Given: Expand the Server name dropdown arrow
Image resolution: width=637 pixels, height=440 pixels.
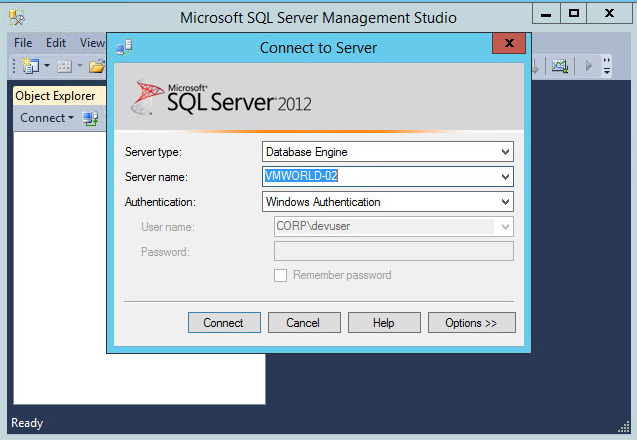Looking at the screenshot, I should 505,177.
